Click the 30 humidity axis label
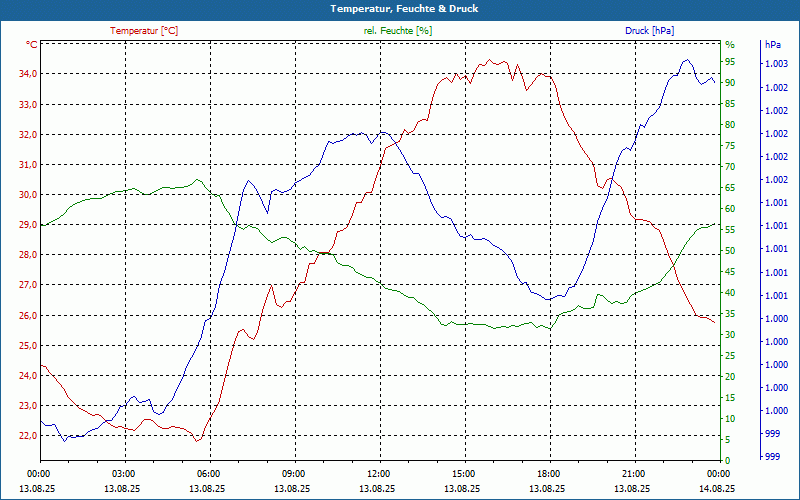 point(730,335)
